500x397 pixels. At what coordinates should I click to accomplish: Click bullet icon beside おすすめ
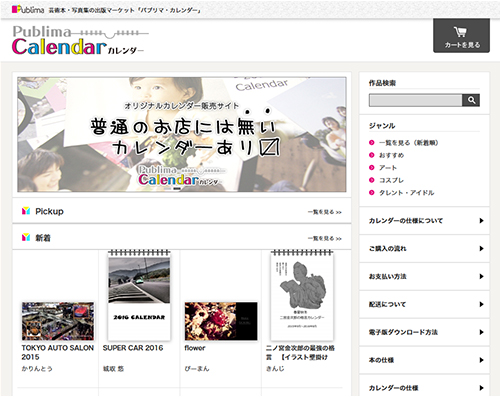(x=372, y=155)
